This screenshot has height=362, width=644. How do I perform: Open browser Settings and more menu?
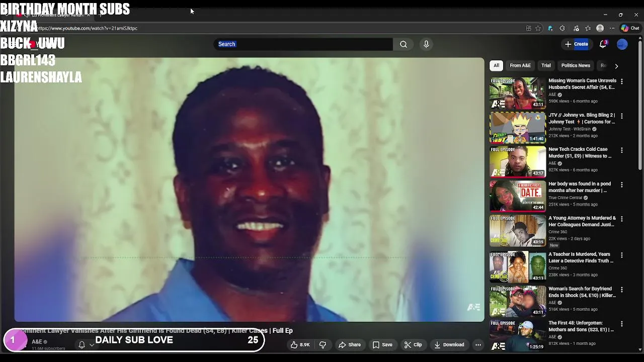click(x=612, y=28)
